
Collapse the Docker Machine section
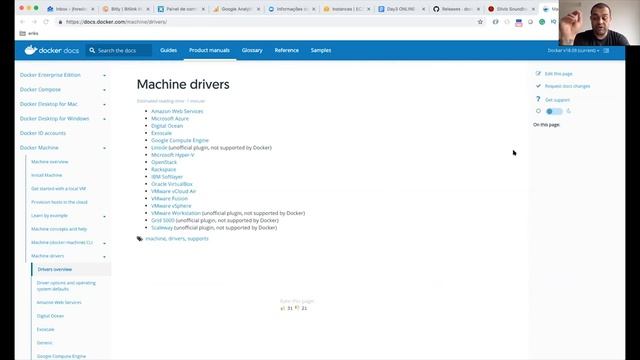104,148
